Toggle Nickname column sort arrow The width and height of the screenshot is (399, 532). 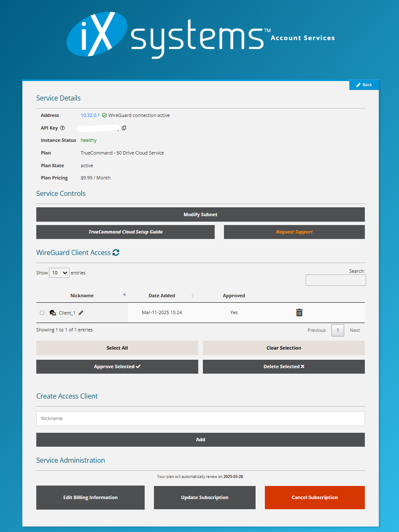point(124,294)
